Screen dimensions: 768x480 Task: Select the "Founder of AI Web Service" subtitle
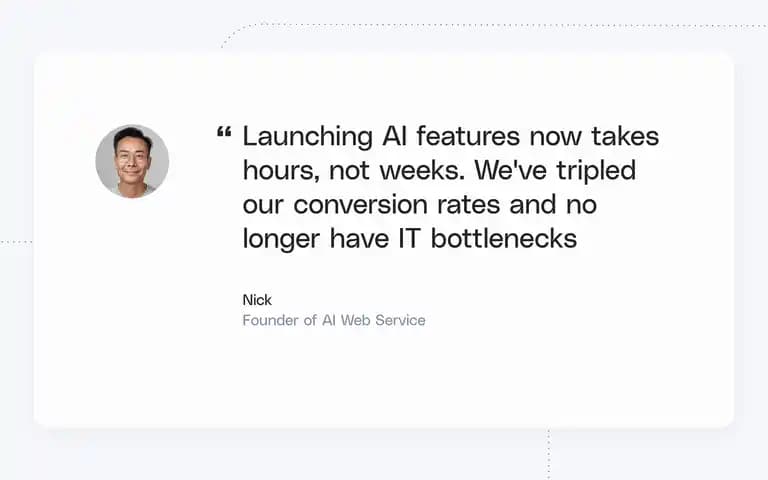334,320
